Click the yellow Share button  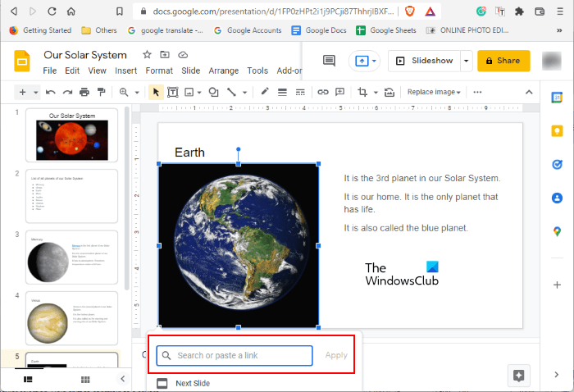(x=503, y=61)
